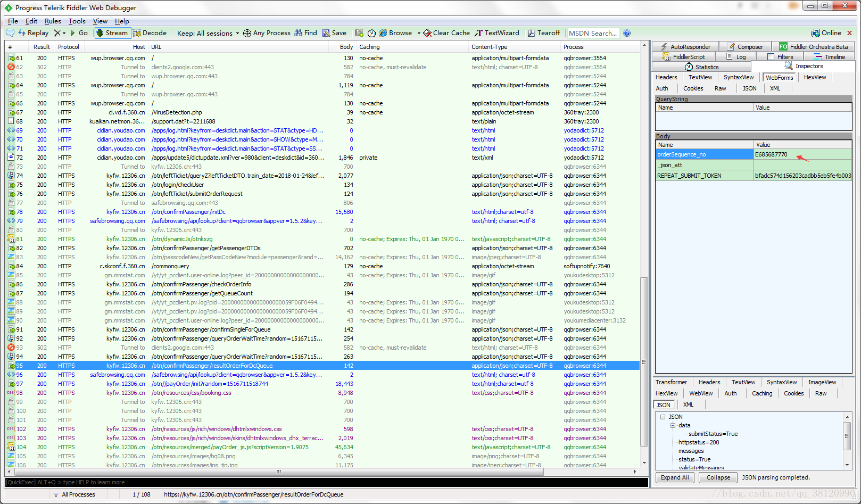Collapse the data tree node

pyautogui.click(x=673, y=426)
